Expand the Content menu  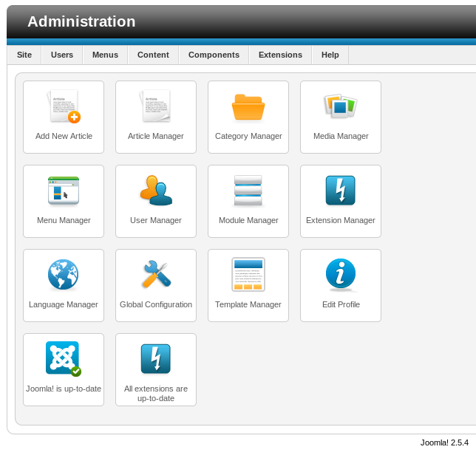pos(153,55)
